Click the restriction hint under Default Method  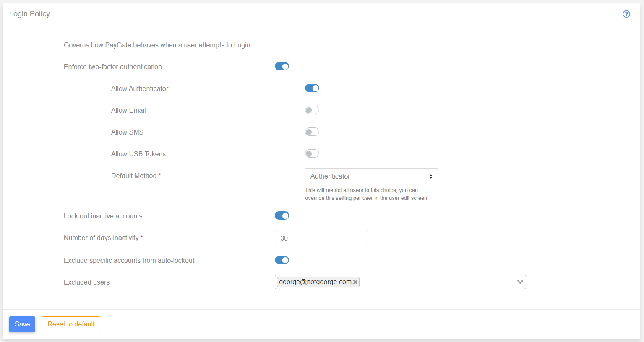click(365, 194)
